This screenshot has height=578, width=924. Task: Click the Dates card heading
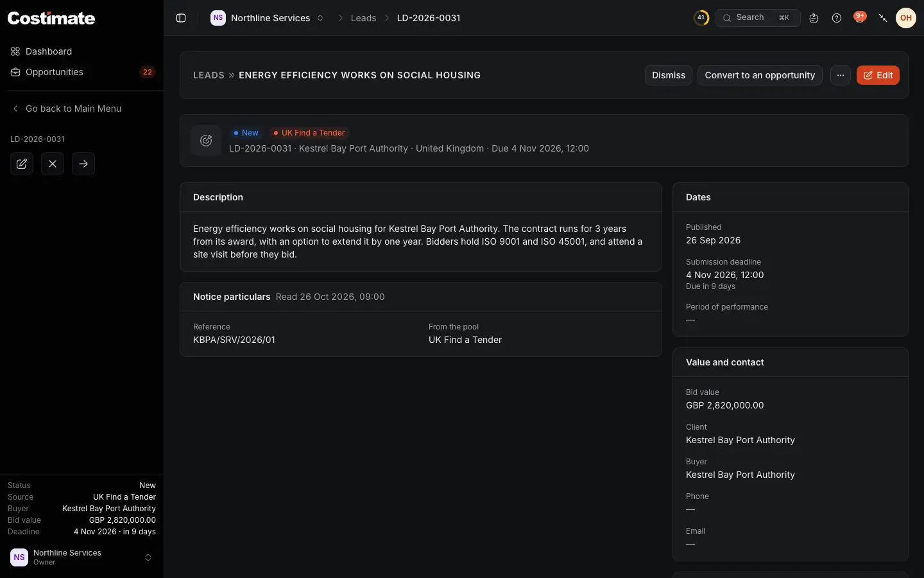pos(698,197)
